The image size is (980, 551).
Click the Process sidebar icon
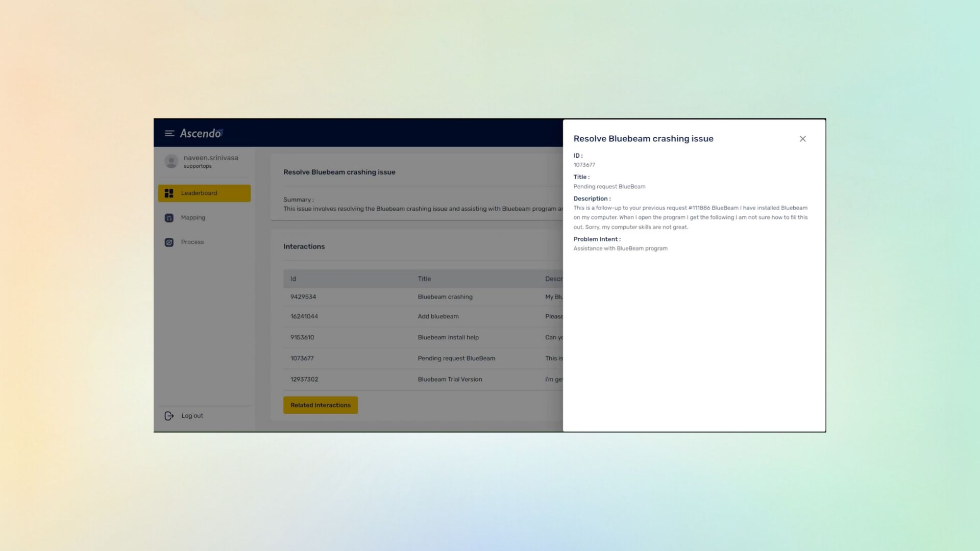[169, 242]
